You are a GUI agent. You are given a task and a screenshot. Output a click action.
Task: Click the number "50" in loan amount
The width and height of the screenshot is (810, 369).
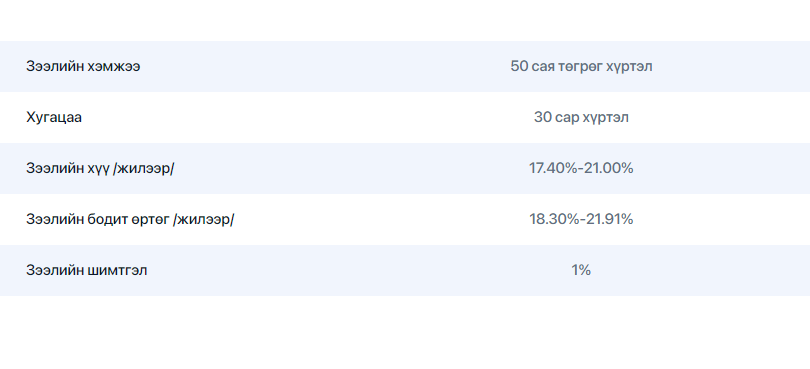click(519, 67)
